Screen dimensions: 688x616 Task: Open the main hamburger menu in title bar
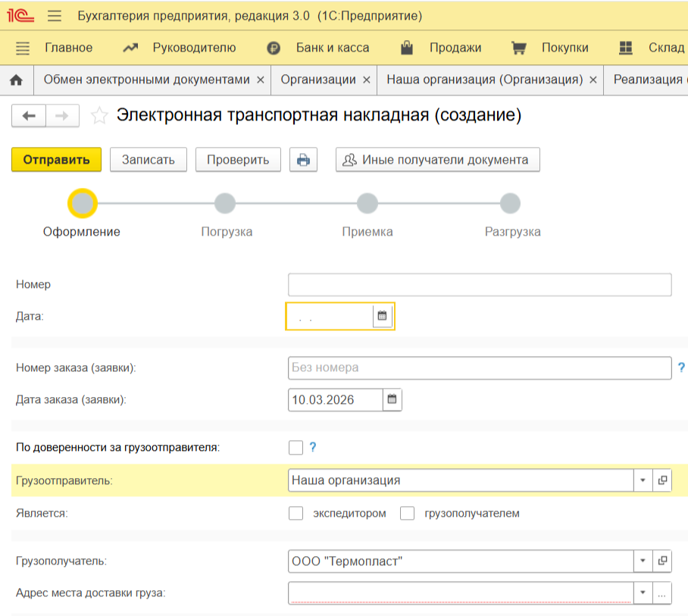55,16
